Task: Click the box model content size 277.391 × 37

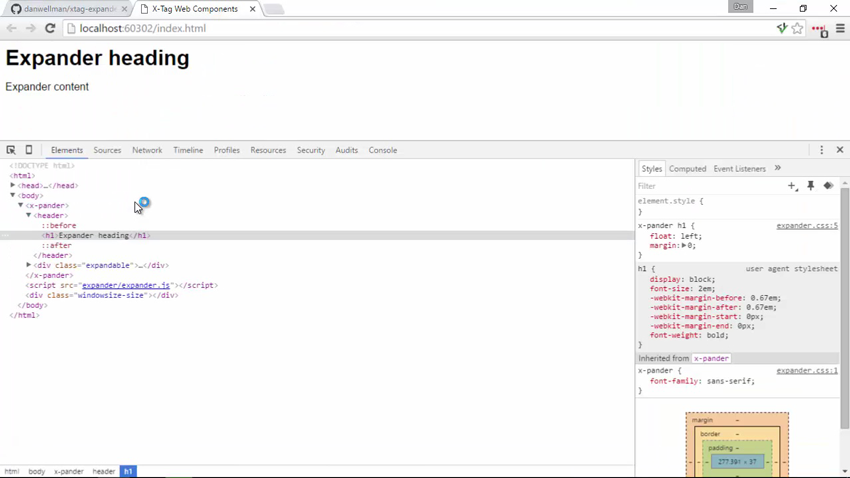Action: coord(737,462)
